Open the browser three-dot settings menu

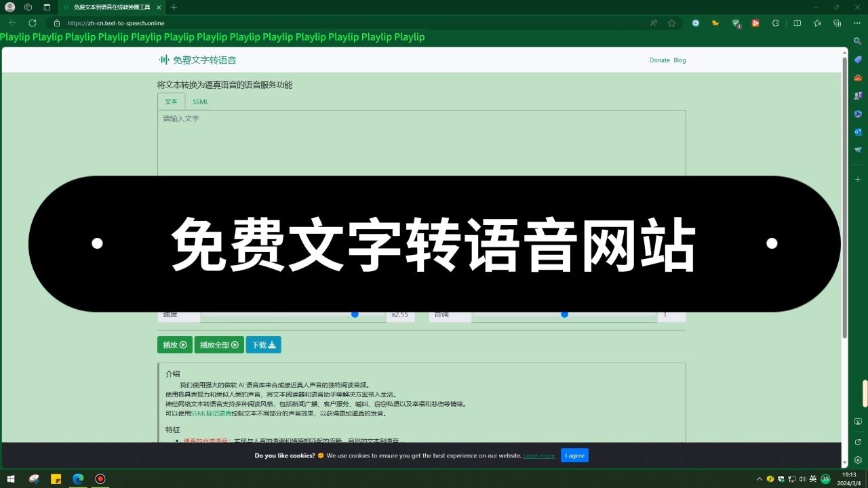coord(857,22)
